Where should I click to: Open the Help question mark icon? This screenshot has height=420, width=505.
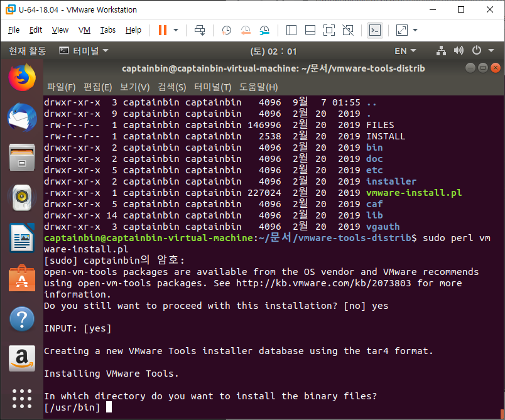22,319
